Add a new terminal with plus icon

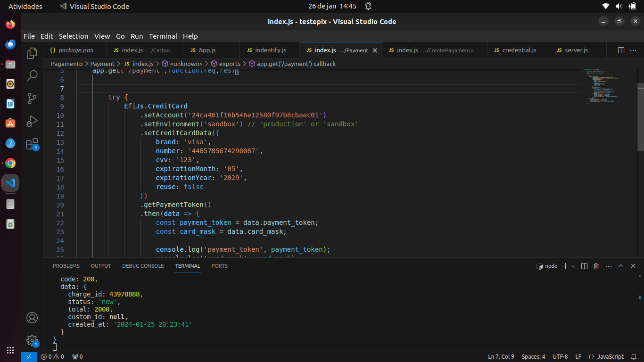click(x=565, y=266)
